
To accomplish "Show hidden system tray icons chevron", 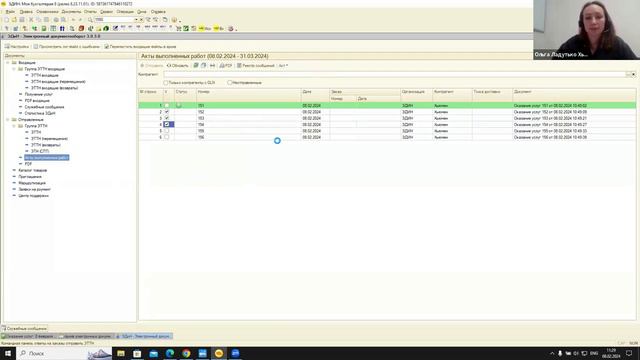I will tap(552, 353).
